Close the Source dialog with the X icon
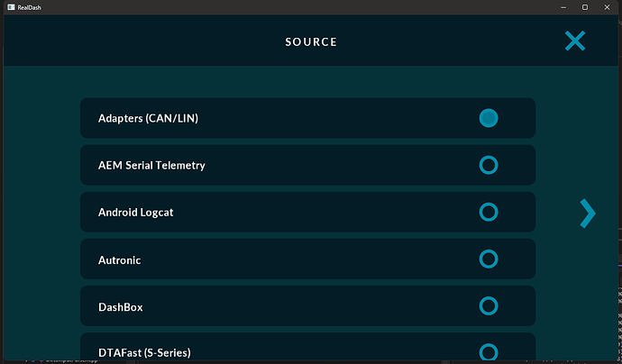Viewport: 622px width, 364px height. pyautogui.click(x=574, y=41)
